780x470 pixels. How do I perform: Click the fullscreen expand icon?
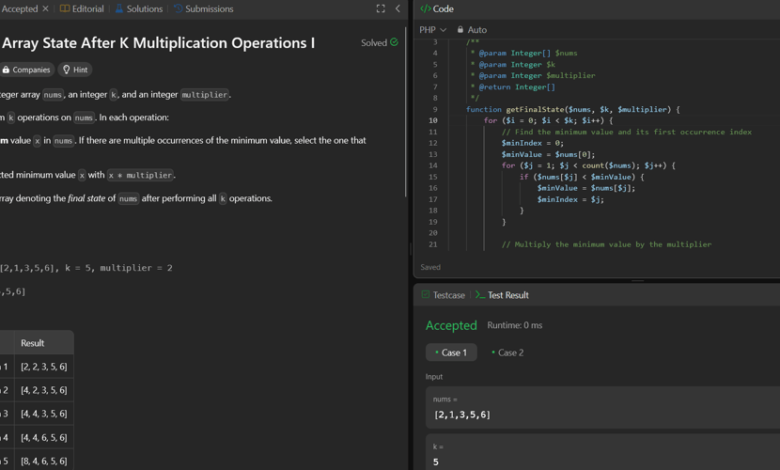coord(381,8)
